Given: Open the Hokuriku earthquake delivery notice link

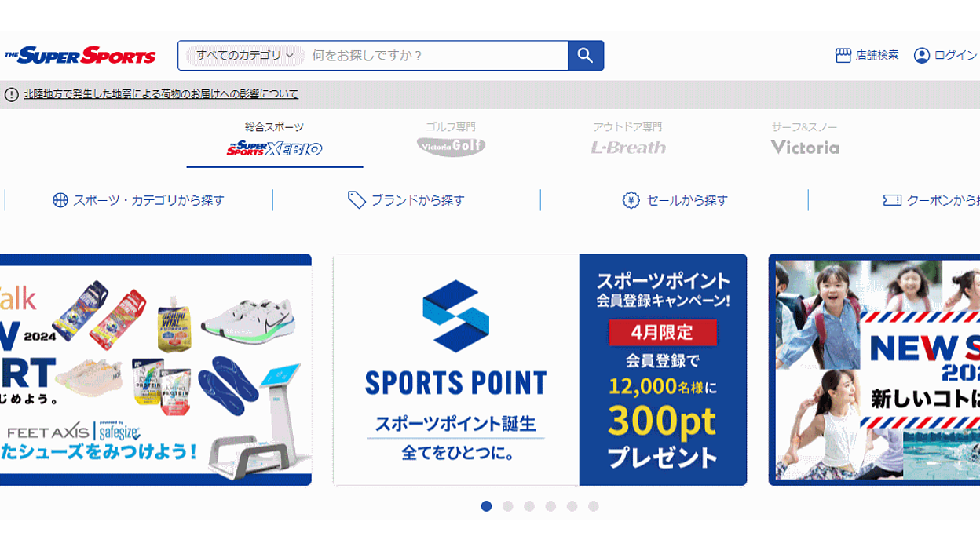Looking at the screenshot, I should pos(161,94).
